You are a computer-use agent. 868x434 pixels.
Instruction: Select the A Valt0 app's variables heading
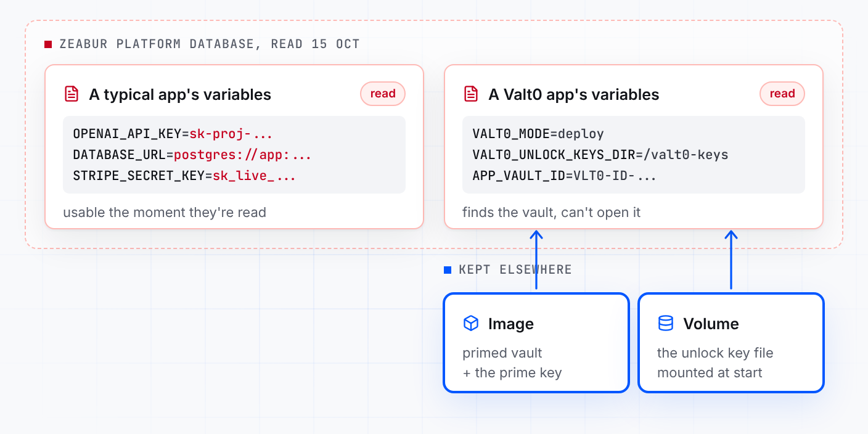coord(574,94)
